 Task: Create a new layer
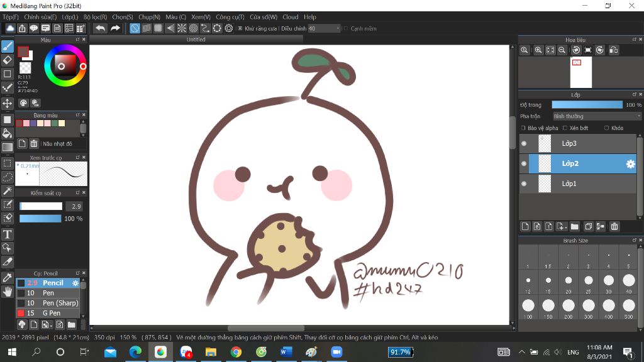click(525, 226)
